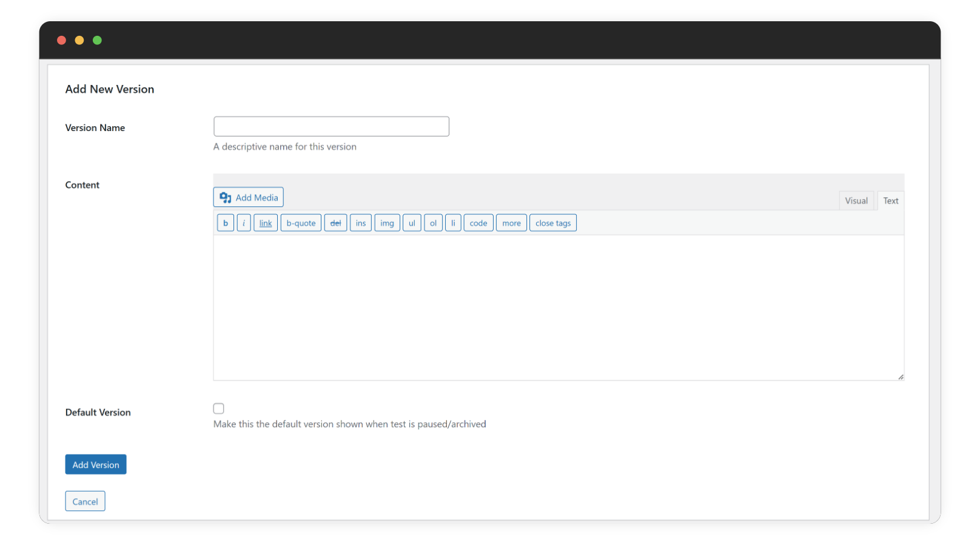Insert a hyperlink using link button
The image size is (980, 548).
(x=266, y=223)
